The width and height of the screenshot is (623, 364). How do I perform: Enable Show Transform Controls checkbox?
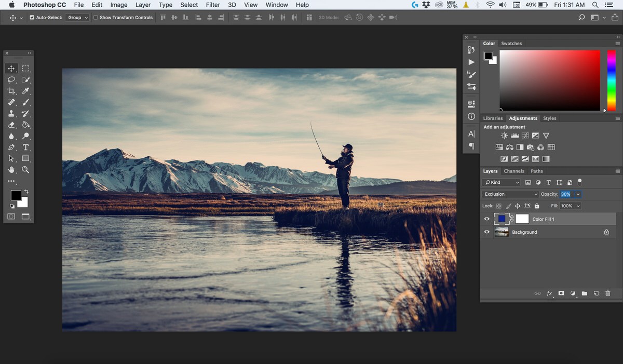tap(96, 17)
